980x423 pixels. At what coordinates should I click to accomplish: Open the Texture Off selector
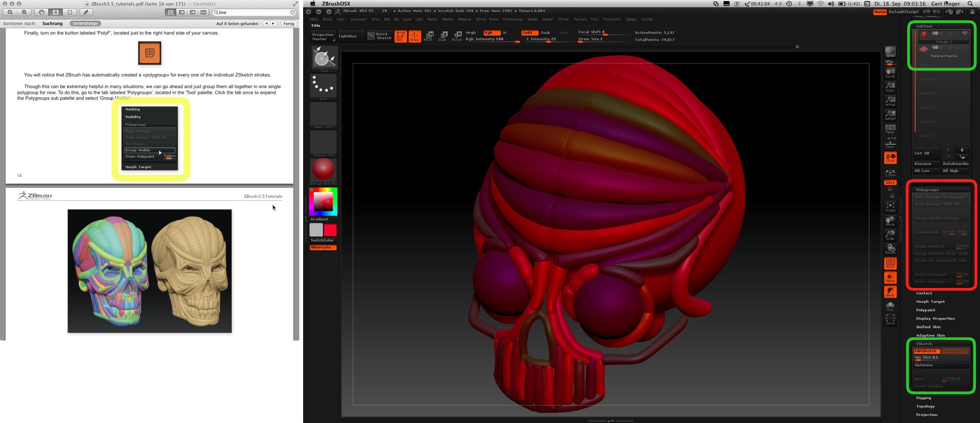point(323,143)
